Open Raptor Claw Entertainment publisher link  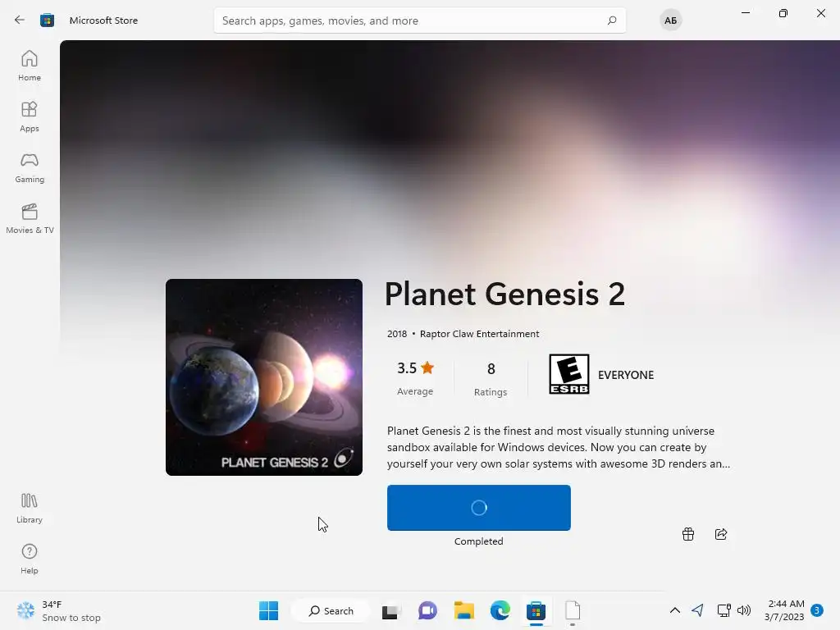(479, 334)
